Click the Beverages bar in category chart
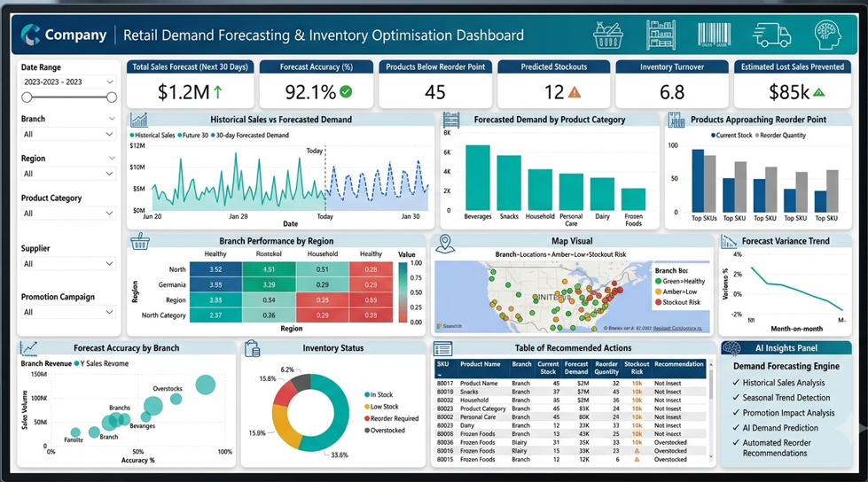868x482 pixels. (477, 177)
